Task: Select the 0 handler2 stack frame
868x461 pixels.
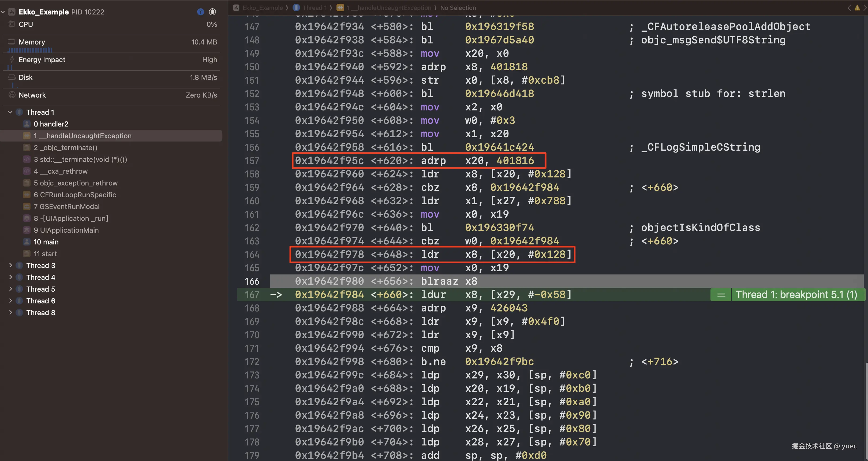Action: click(x=51, y=124)
